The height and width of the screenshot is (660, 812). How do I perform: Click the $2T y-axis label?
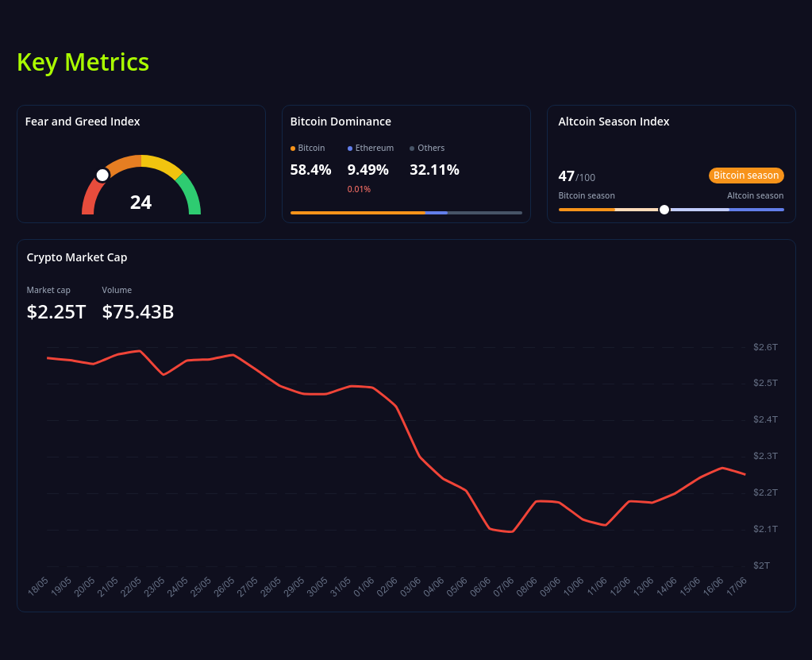point(761,565)
